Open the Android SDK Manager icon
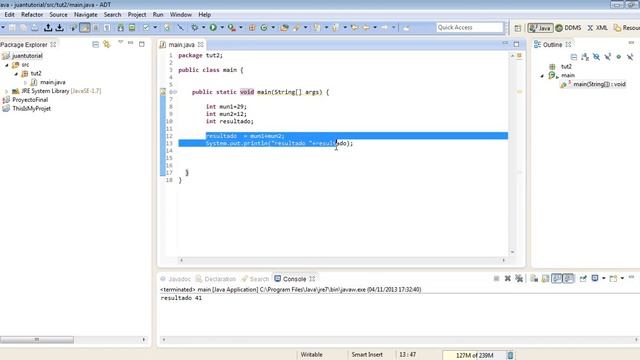This screenshot has width=640, height=360. (x=120, y=27)
